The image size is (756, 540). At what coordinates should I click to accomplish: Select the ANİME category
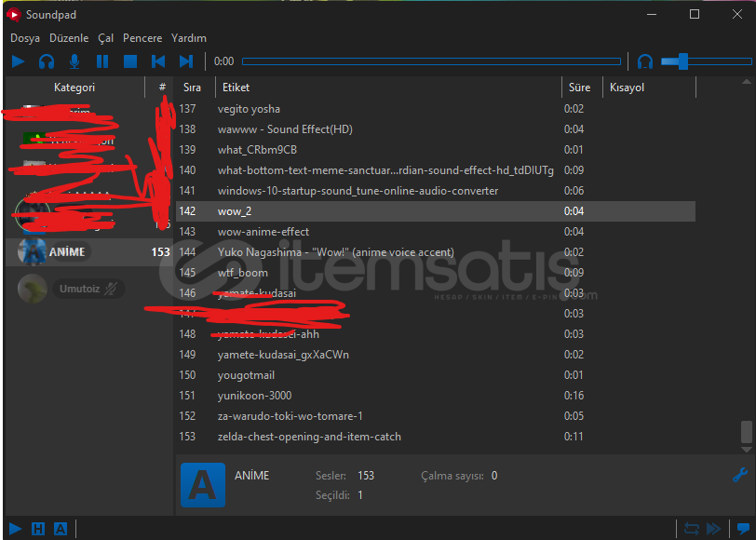pos(89,252)
